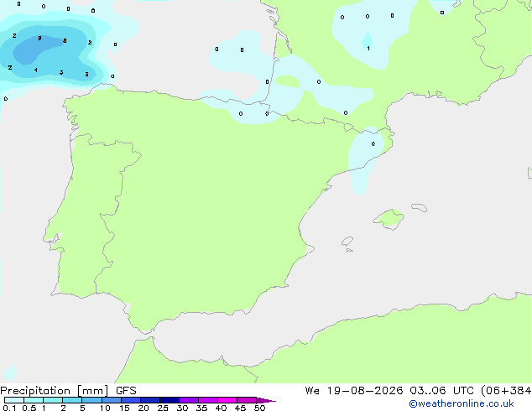Pick the magenta swatch between 40 and 45
This screenshot has width=532, height=411.
coord(227,400)
